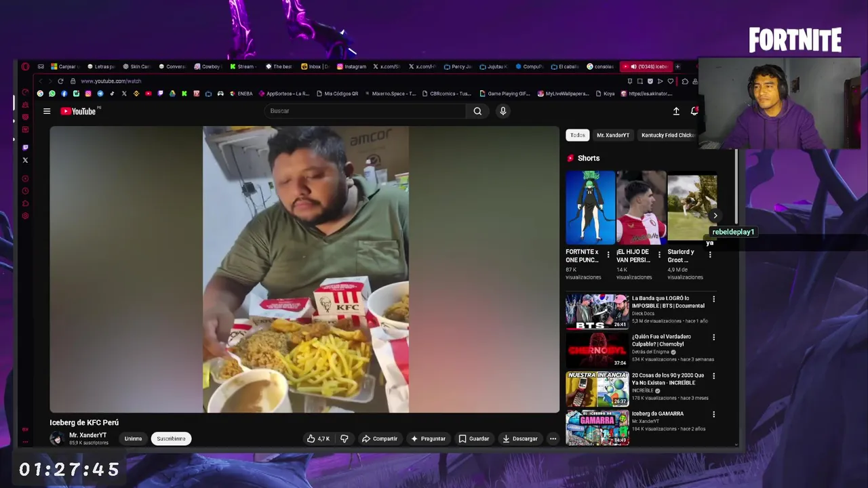
Task: Open the Mr. XanderYT channel name link
Action: (87, 435)
